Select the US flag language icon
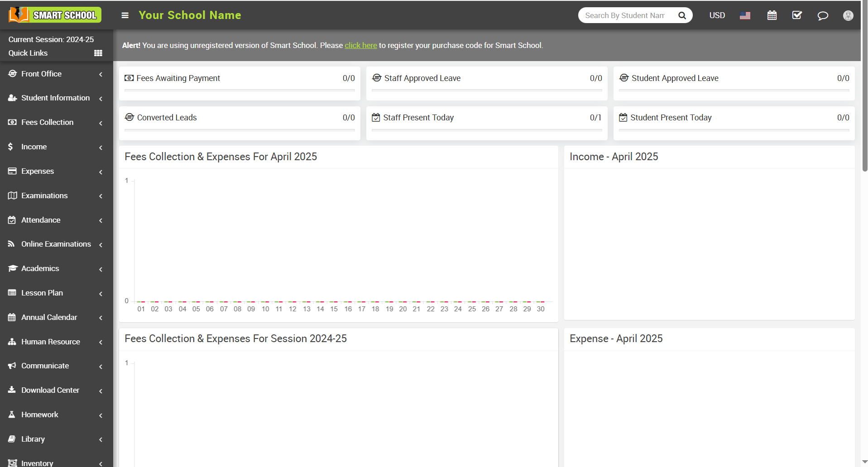 tap(745, 15)
